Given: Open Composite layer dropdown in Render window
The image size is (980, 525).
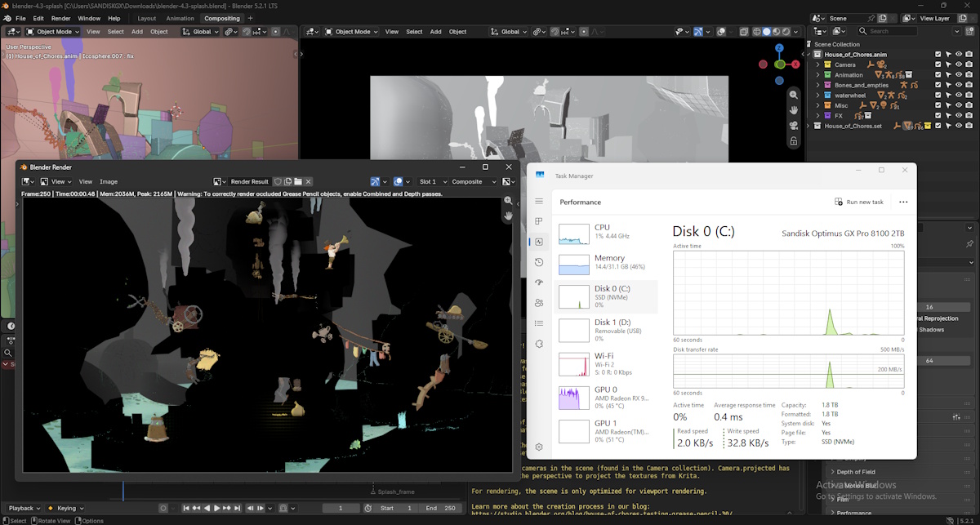Looking at the screenshot, I should tap(474, 181).
